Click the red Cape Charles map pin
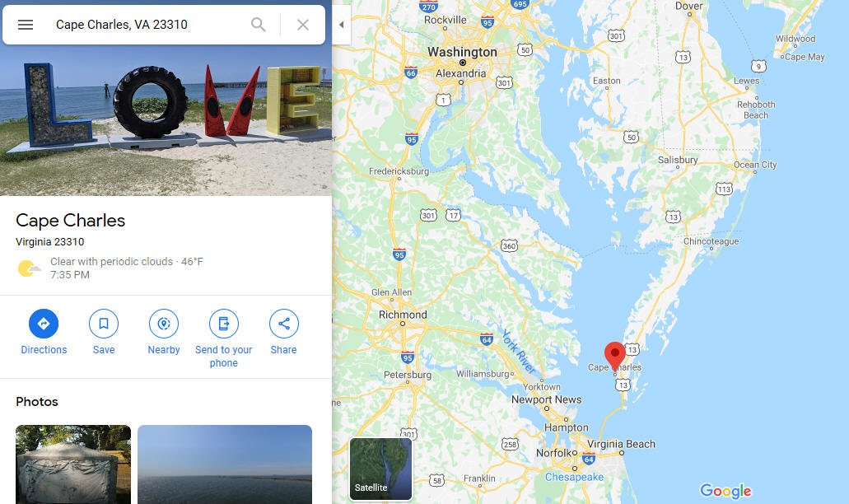The image size is (849, 504). 614,355
